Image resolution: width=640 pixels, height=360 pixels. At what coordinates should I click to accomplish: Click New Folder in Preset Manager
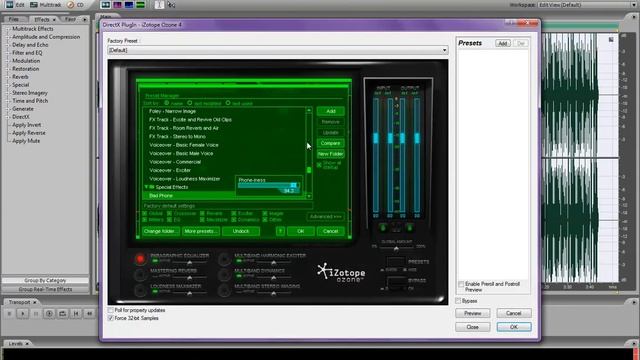point(331,154)
